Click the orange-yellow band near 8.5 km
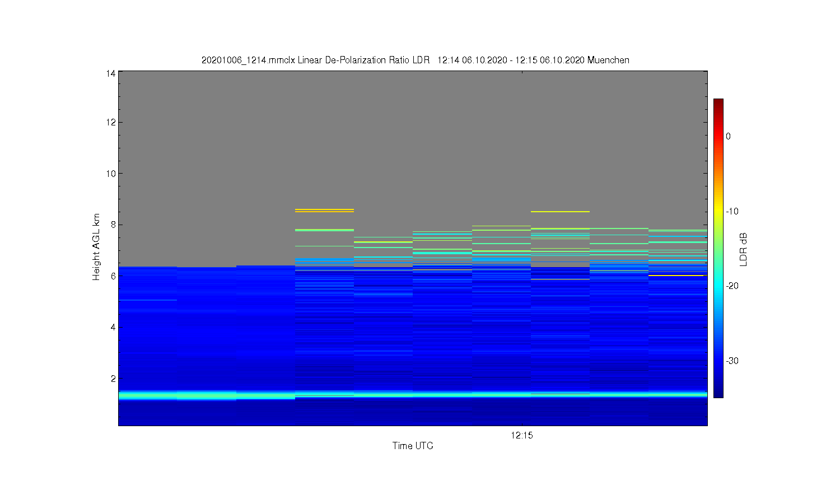Screen dimensions: 840x504 click(324, 211)
